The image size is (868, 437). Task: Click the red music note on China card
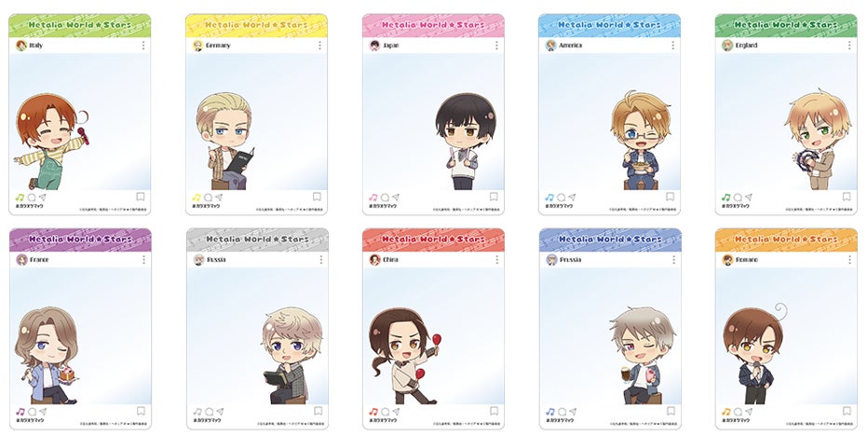[373, 412]
